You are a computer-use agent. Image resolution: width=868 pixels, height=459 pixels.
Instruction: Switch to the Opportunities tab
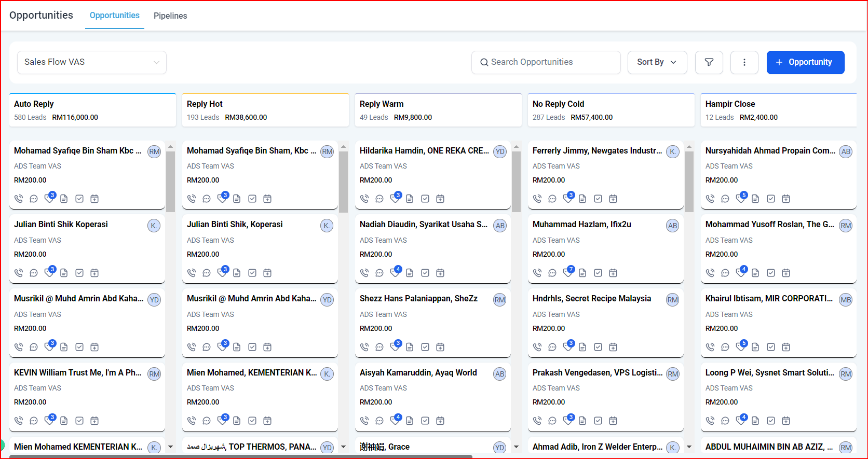point(115,16)
